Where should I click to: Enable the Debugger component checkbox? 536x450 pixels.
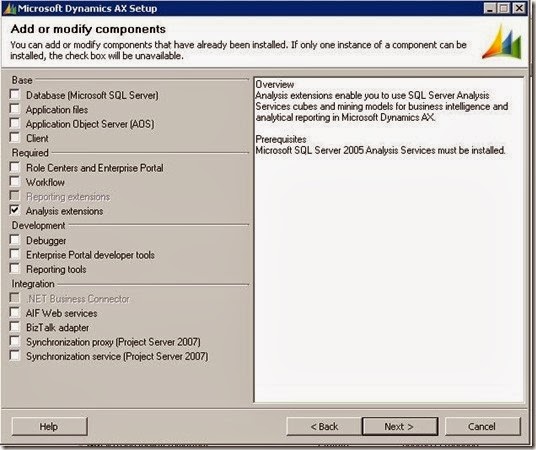(x=15, y=240)
